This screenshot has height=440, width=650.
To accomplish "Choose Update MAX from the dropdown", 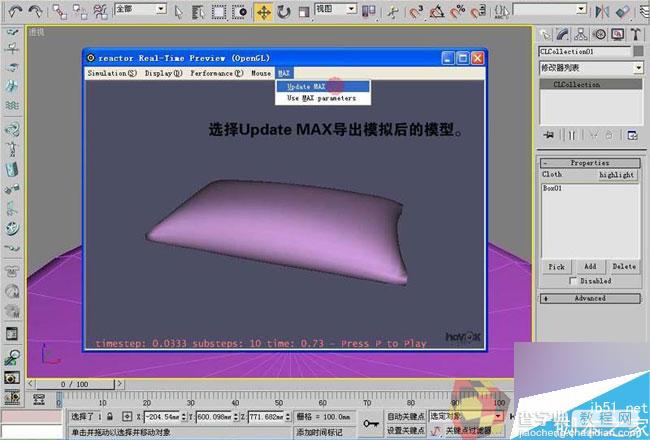I will click(x=323, y=87).
